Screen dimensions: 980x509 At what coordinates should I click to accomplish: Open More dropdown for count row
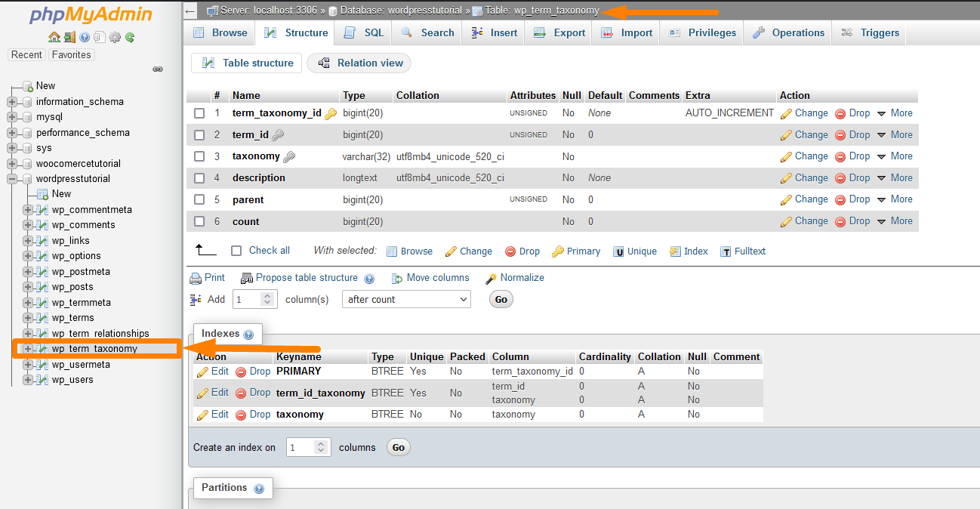pyautogui.click(x=895, y=221)
